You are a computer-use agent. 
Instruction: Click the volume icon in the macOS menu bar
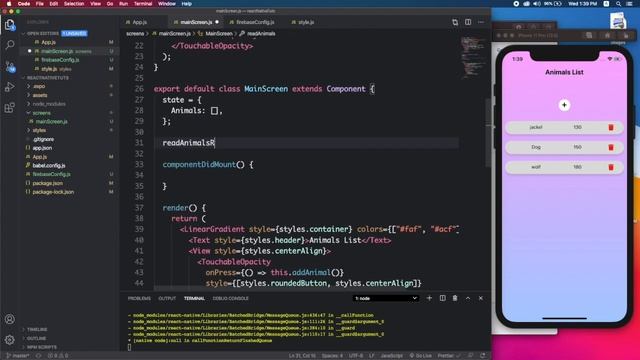click(x=537, y=4)
